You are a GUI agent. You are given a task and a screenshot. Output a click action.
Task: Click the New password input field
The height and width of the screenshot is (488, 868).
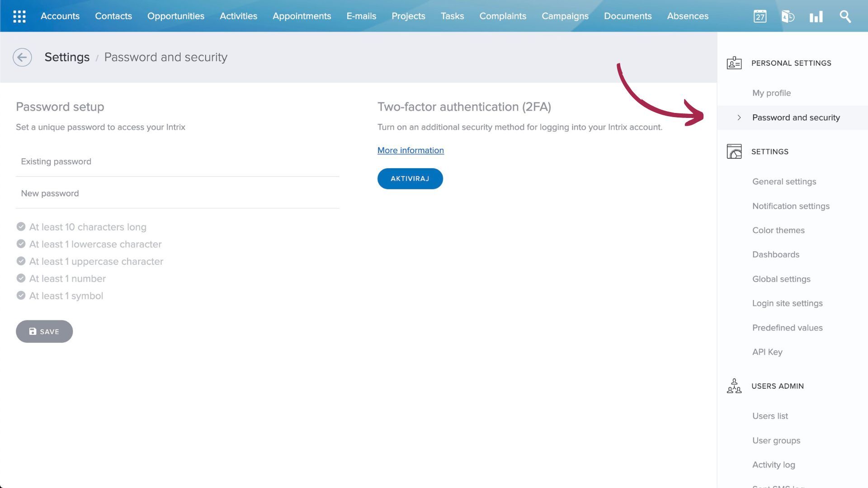click(177, 193)
